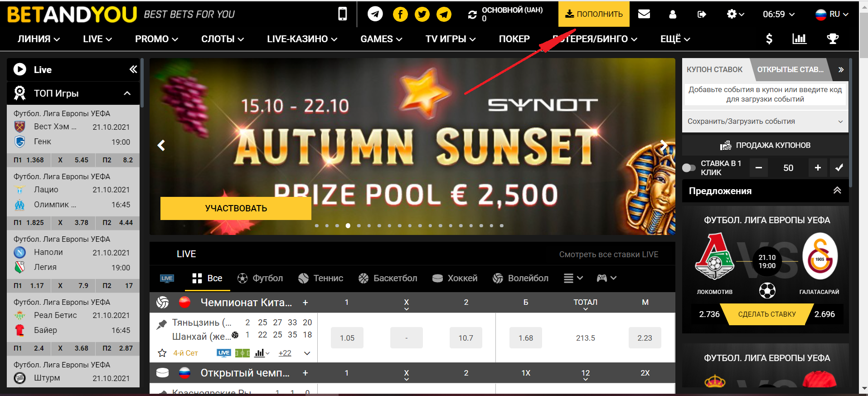Pick the 2.736 odds for Локомотив

pyautogui.click(x=709, y=314)
